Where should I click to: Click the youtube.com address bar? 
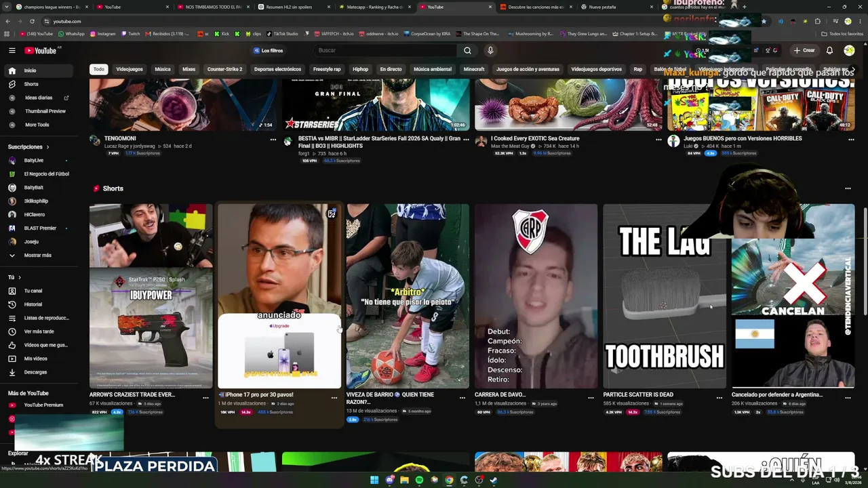point(393,21)
